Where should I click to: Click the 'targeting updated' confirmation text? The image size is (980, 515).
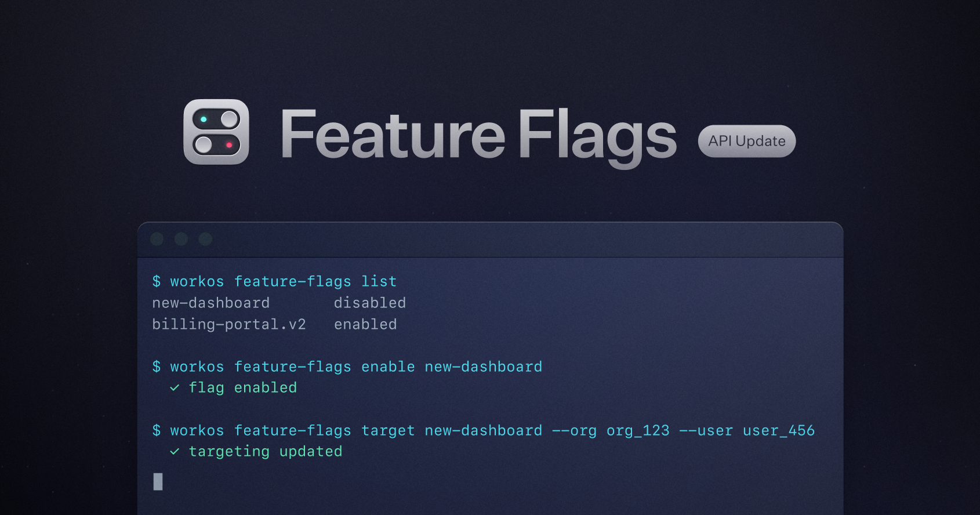click(x=266, y=452)
